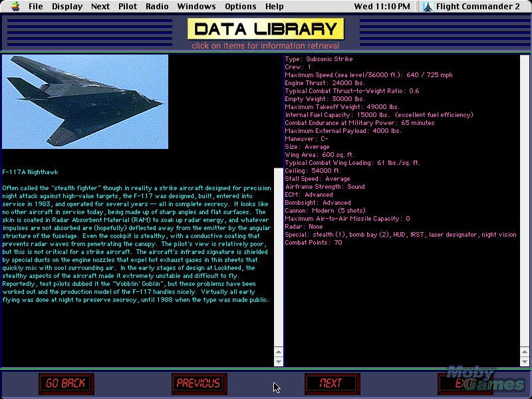Click the F-117A Nighthawk photo
The width and height of the screenshot is (532, 399).
pos(85,102)
